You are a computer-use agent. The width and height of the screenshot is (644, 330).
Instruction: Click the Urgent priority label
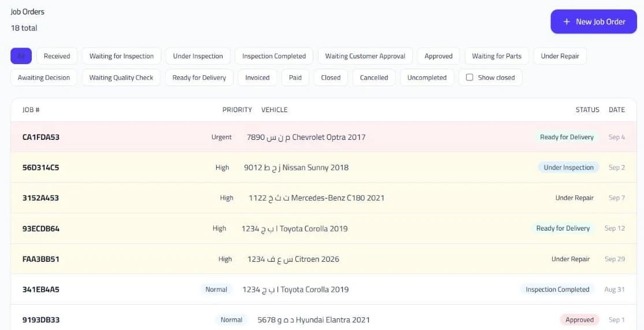point(222,137)
